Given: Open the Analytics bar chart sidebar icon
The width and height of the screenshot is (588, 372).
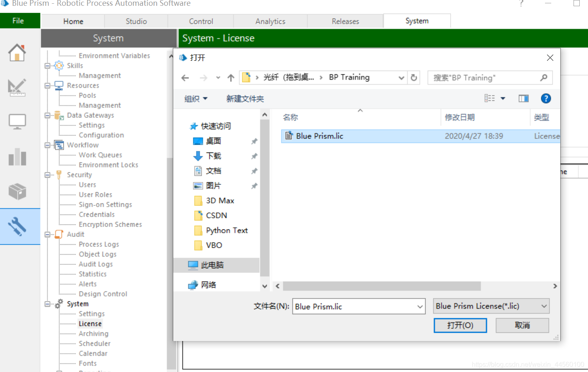Looking at the screenshot, I should (17, 157).
